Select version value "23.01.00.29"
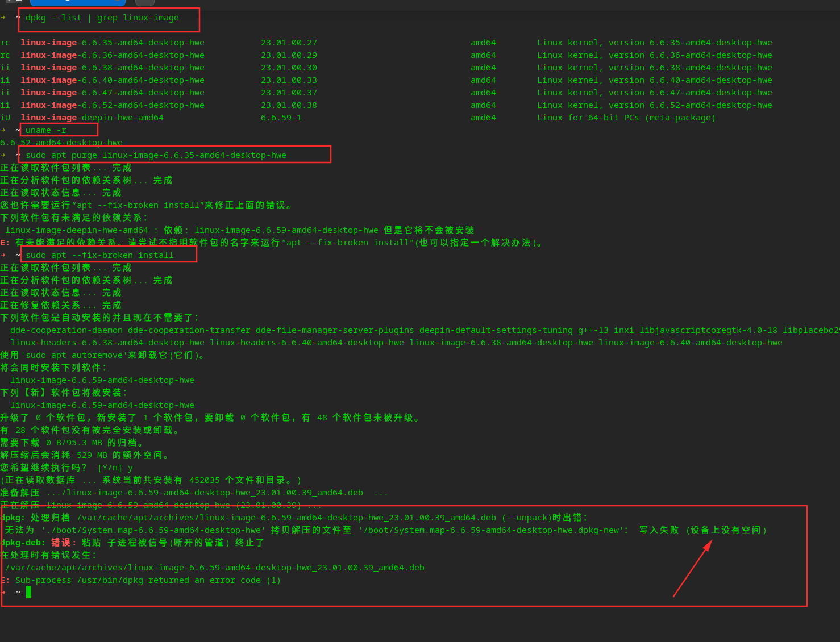Viewport: 840px width, 642px height. (289, 55)
